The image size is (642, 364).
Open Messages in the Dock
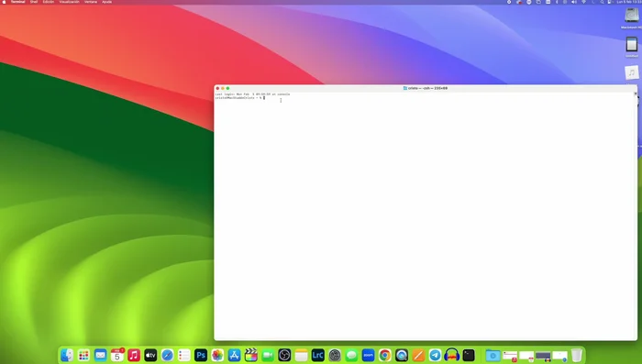pyautogui.click(x=351, y=355)
